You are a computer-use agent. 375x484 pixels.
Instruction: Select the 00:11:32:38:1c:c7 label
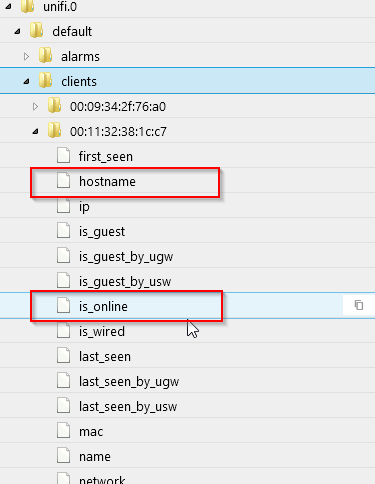coord(118,132)
